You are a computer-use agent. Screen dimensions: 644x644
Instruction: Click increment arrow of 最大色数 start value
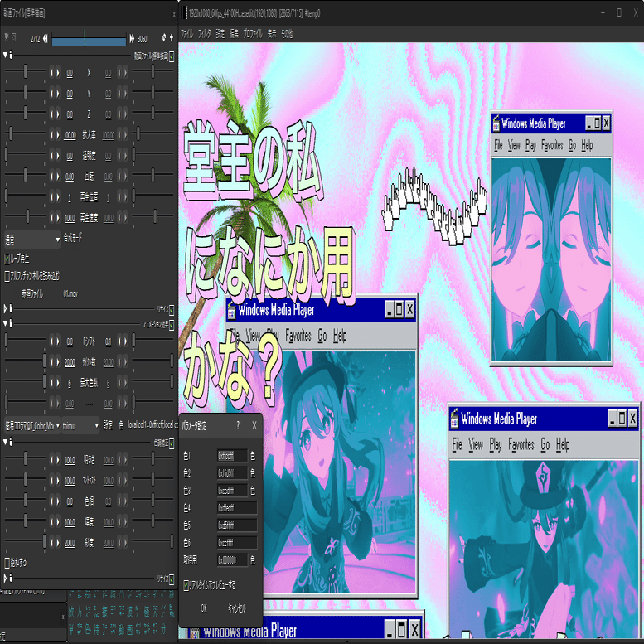coord(58,383)
